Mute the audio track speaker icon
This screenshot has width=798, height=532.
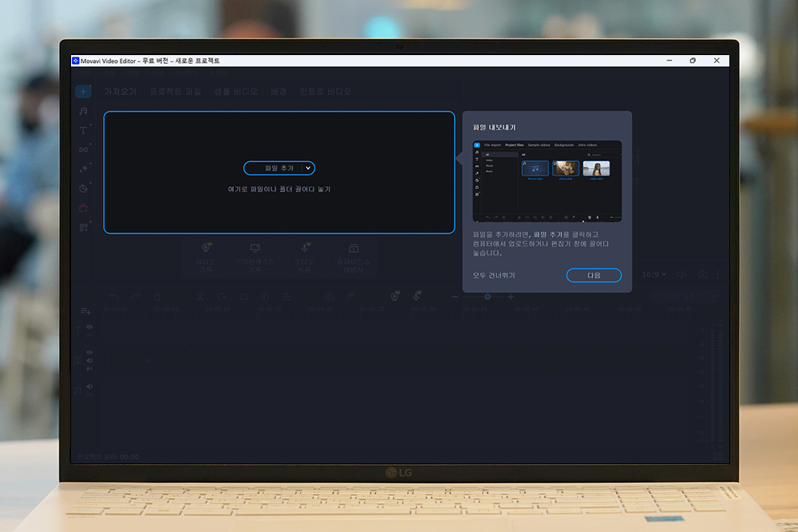(89, 387)
